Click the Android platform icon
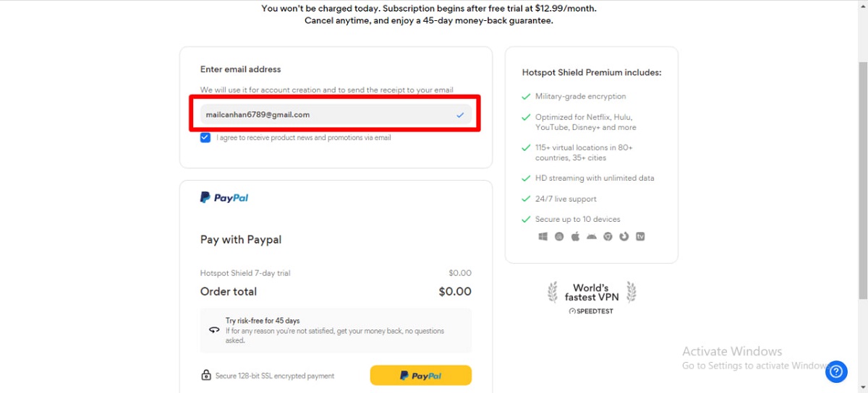This screenshot has width=868, height=393. (x=592, y=237)
